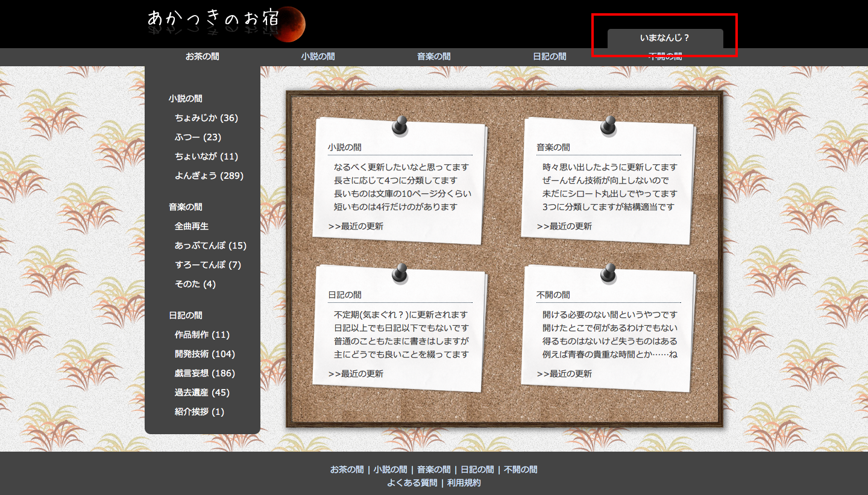Screen dimensions: 868x495
Task: Click 全曲再生 in the sidebar
Action: [192, 226]
